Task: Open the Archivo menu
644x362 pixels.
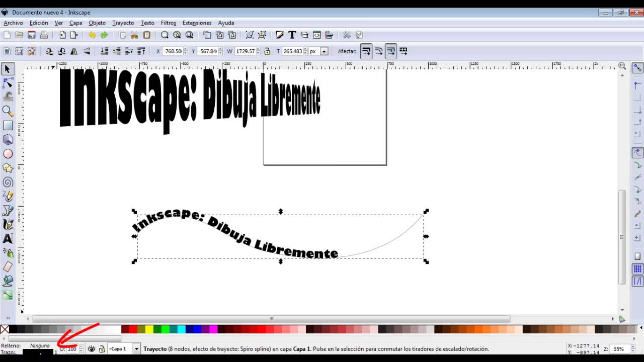Action: pos(13,23)
